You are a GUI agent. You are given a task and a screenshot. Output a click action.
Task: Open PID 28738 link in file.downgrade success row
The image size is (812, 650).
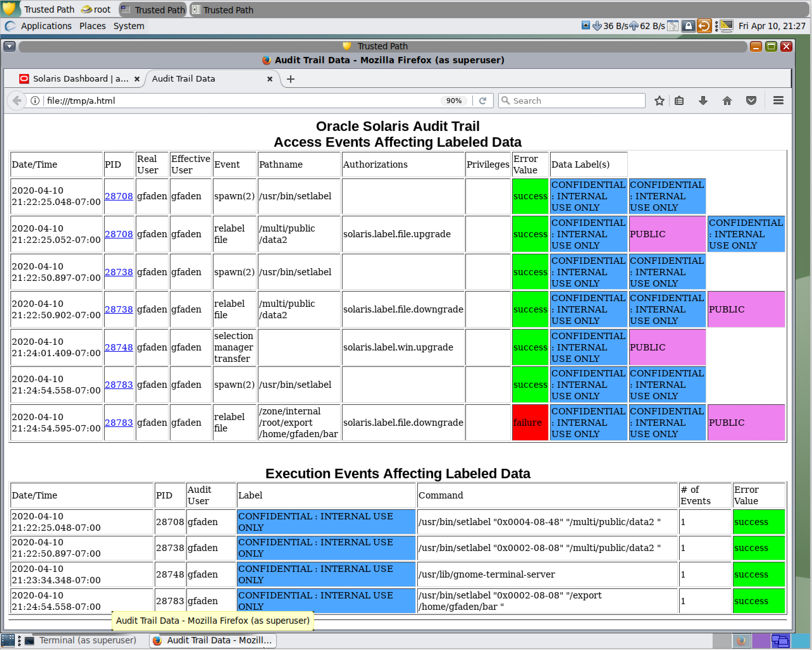(119, 309)
